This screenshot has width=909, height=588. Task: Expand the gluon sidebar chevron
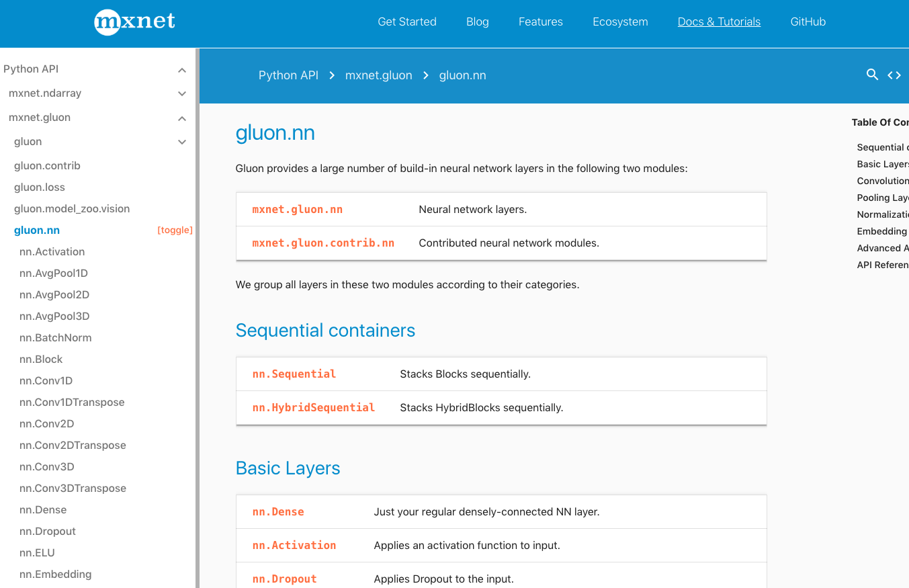coord(182,142)
